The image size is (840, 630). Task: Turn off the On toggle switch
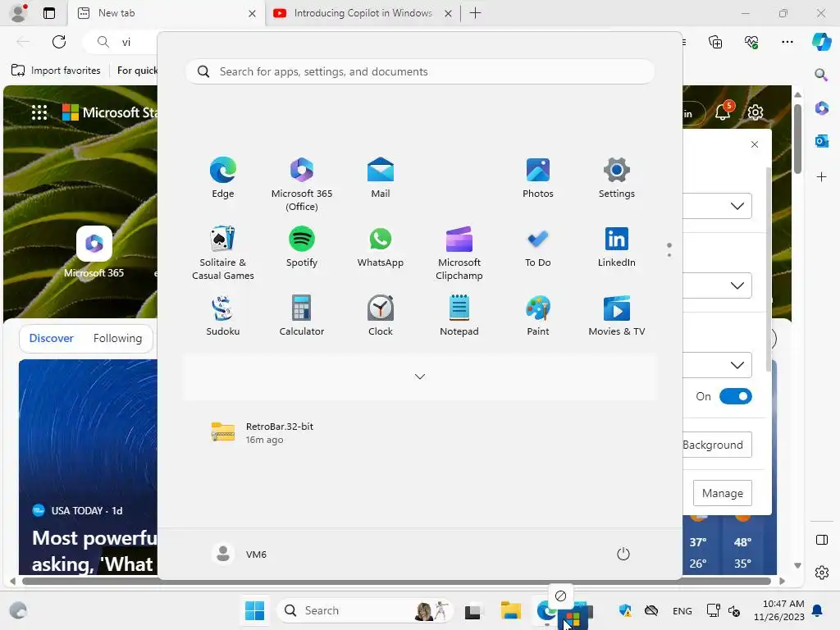click(x=736, y=396)
